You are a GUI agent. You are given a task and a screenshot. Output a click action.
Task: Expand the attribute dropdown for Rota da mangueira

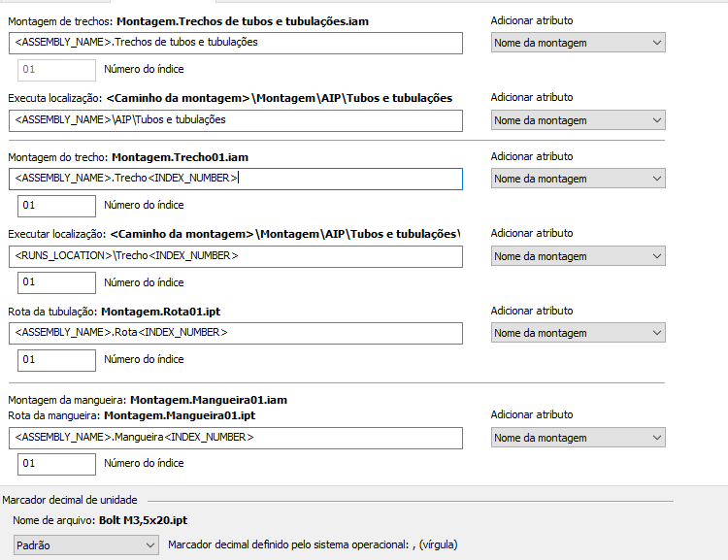578,438
